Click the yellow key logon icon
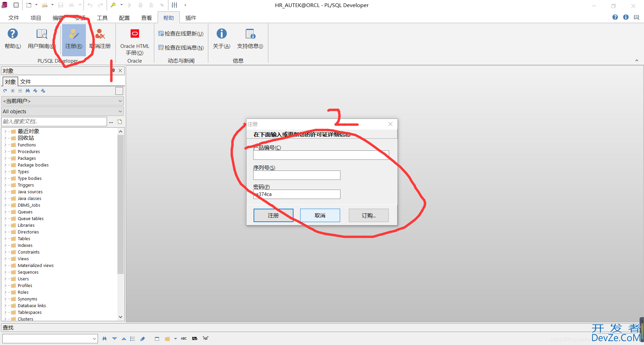 [113, 5]
